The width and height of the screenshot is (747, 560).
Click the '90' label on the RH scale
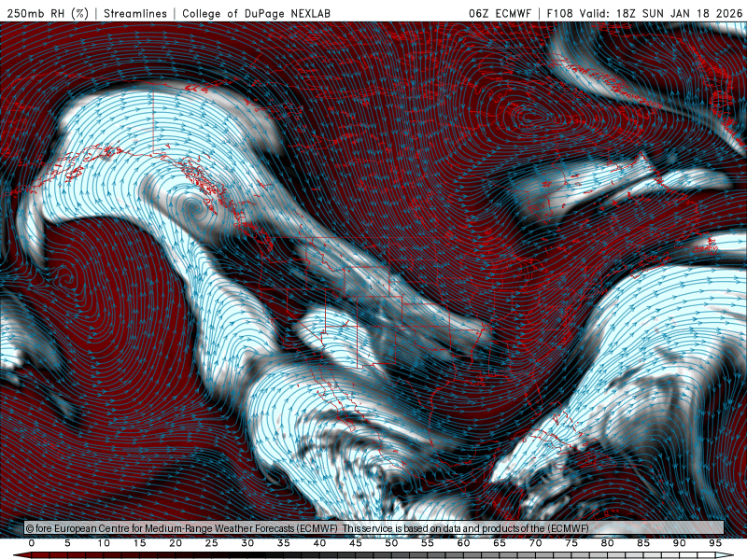point(679,543)
